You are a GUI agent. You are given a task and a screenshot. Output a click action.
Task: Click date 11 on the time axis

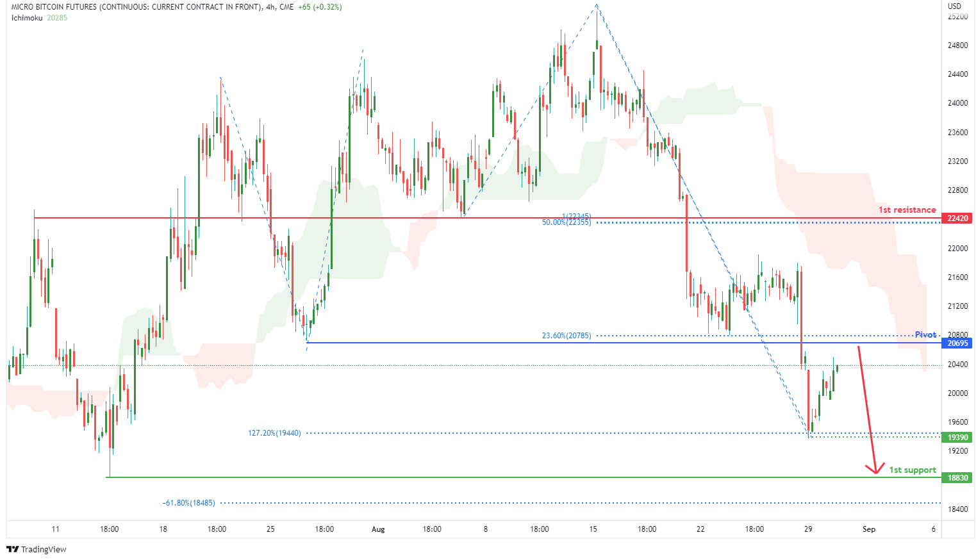coord(56,529)
